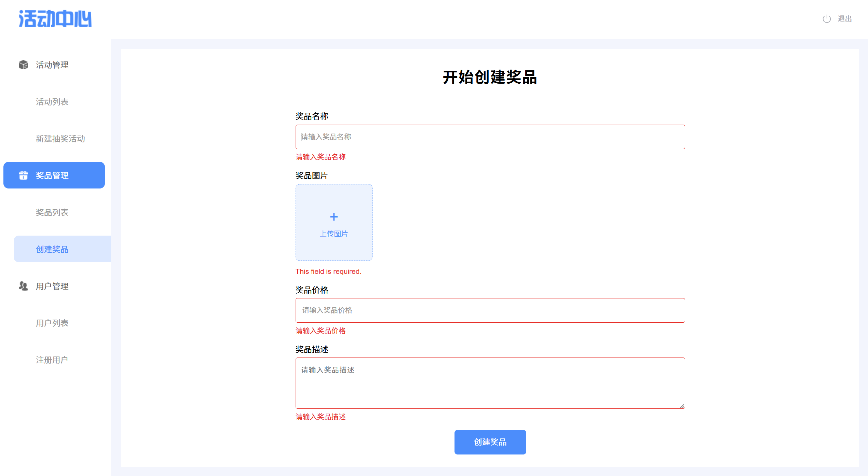Click the gift icon of 奖品管理

(x=23, y=175)
